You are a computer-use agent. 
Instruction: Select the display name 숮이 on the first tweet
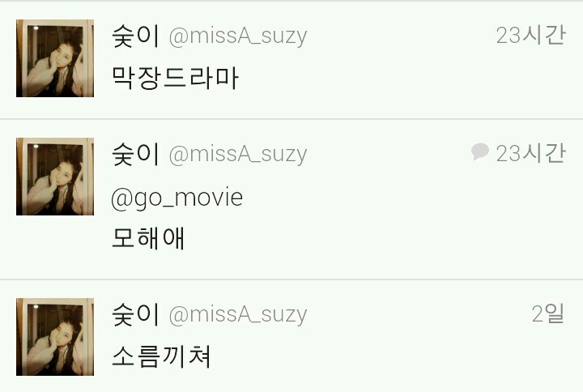(136, 36)
